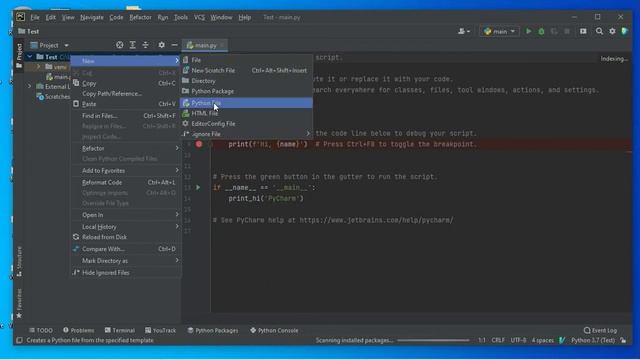Select Reload from Disk in context menu
The height and width of the screenshot is (360, 640).
click(126, 237)
